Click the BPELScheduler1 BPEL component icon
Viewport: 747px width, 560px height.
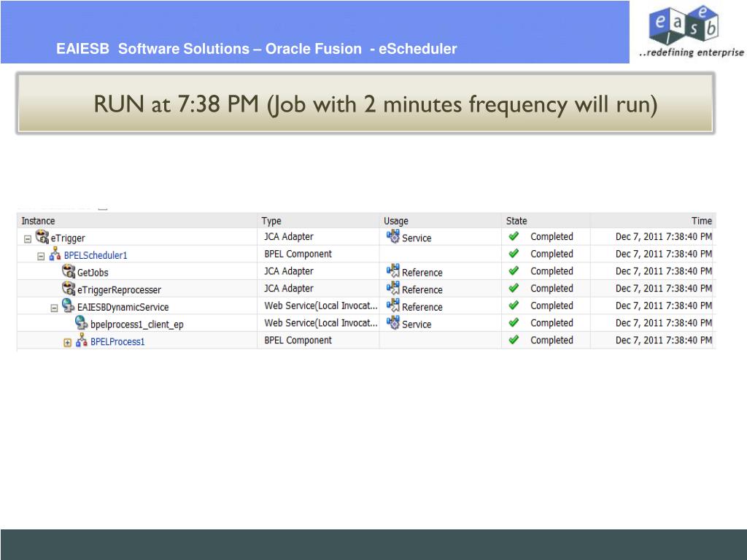55,254
